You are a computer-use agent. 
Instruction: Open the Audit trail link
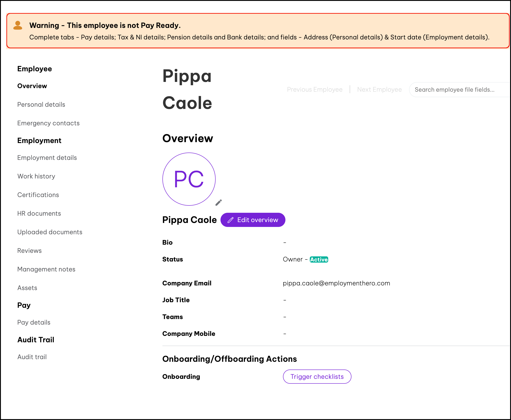pos(32,357)
